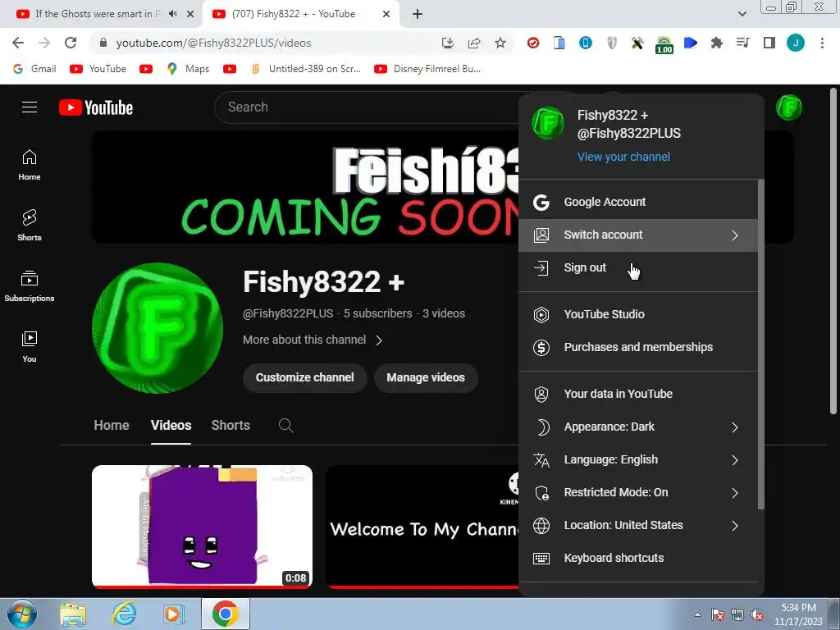
Task: Click View your channel link
Action: tap(623, 157)
